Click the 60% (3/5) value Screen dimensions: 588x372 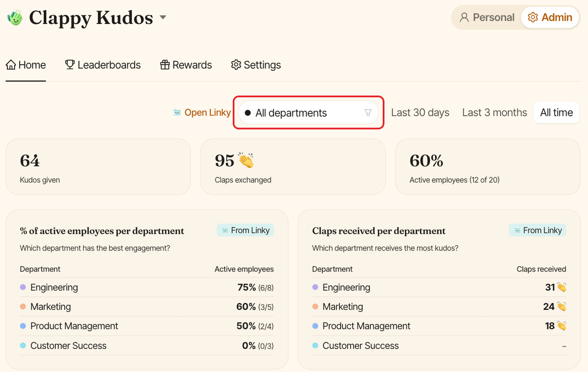[x=255, y=307]
